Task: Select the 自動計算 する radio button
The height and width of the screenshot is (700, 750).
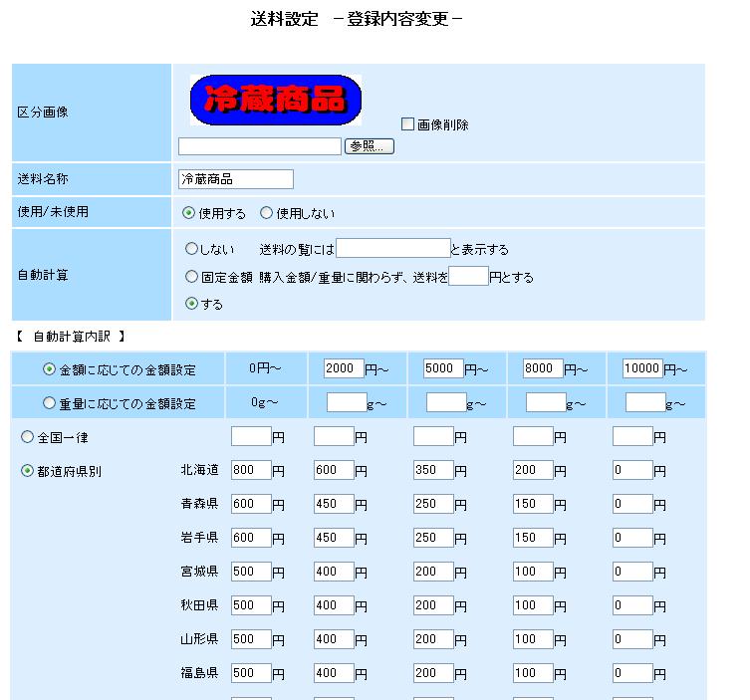Action: point(192,304)
